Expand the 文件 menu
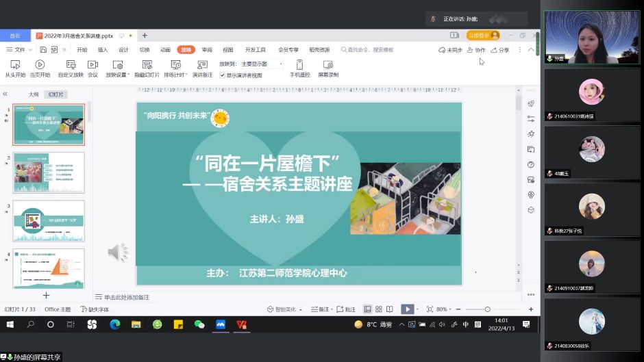The width and height of the screenshot is (644, 362). (19, 50)
